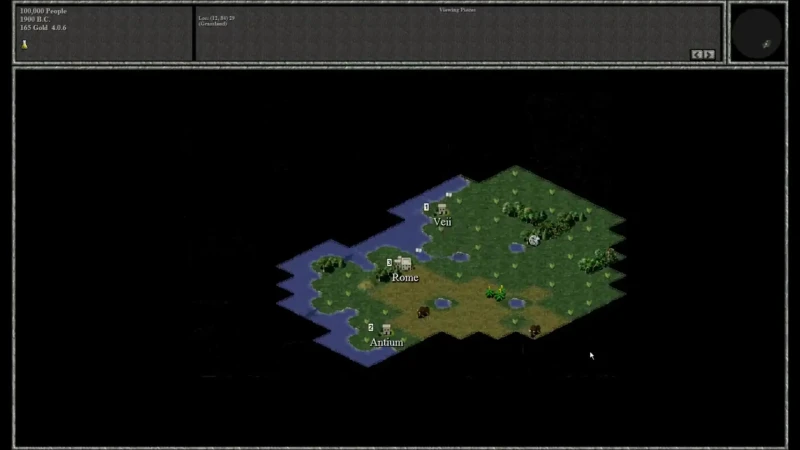This screenshot has height=450, width=800.
Task: Click the 'Viewing Pieces' status text
Action: click(457, 10)
